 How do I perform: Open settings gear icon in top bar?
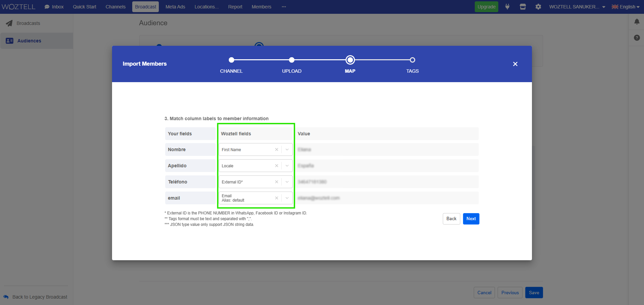[x=538, y=7]
